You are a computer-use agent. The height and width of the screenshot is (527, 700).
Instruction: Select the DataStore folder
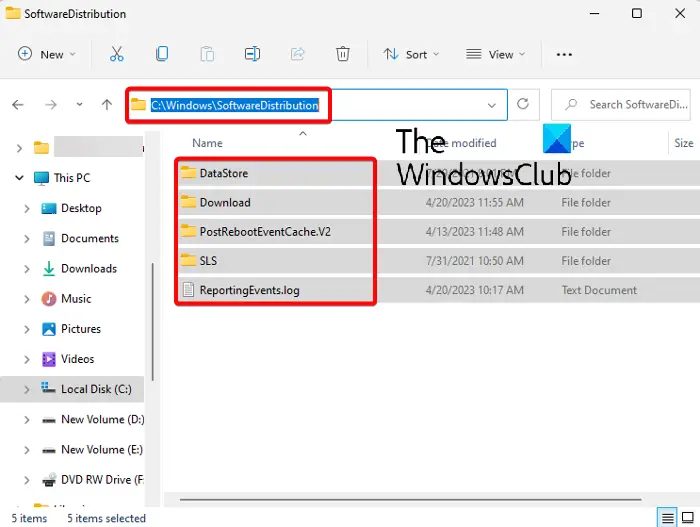click(x=224, y=173)
